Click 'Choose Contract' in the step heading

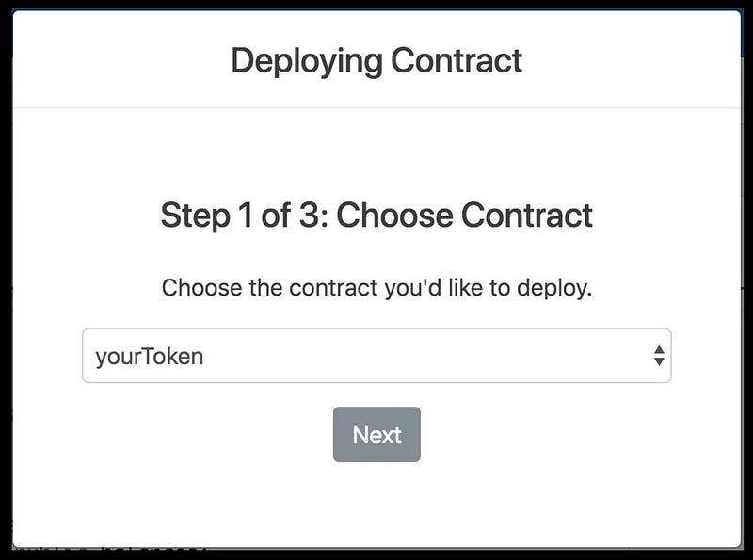pos(464,215)
